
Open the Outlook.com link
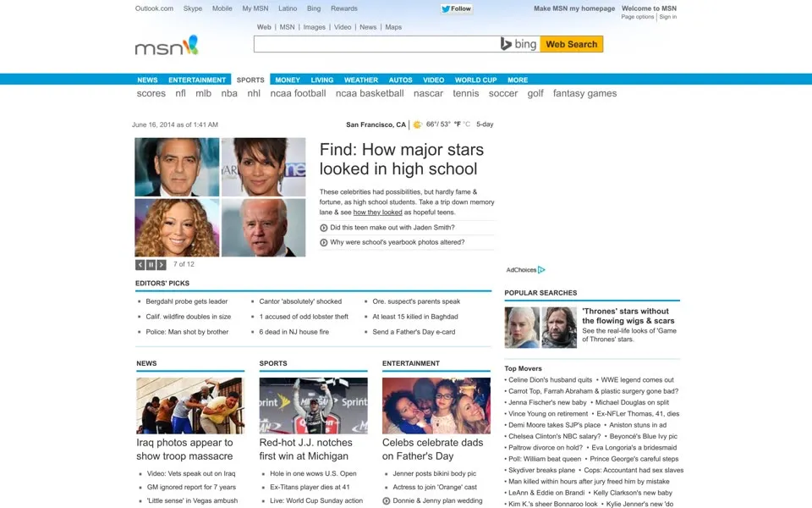coord(154,8)
